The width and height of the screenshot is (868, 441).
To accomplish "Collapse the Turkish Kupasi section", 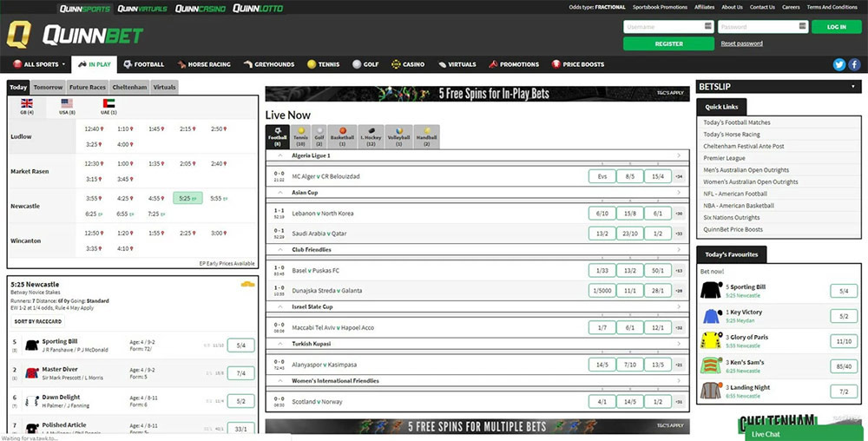I will [280, 344].
